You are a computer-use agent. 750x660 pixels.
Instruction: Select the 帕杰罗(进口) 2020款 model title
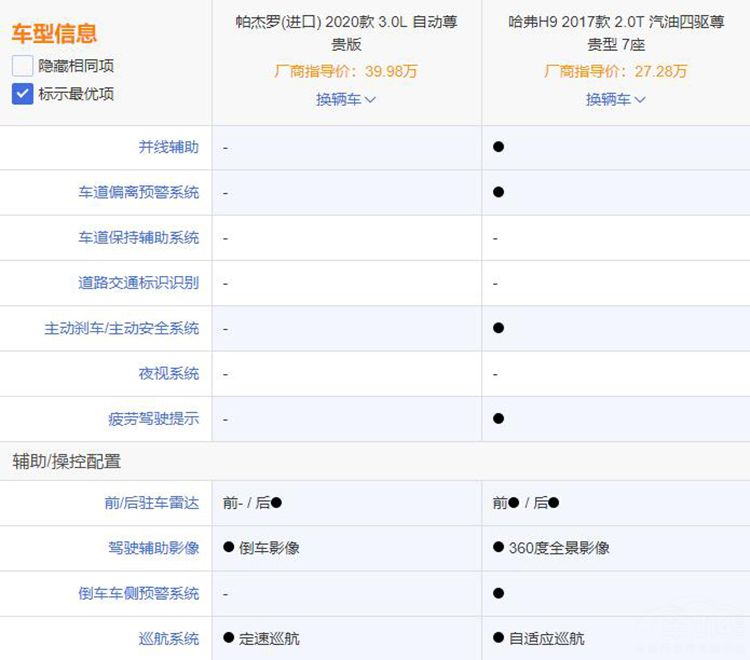click(x=346, y=33)
